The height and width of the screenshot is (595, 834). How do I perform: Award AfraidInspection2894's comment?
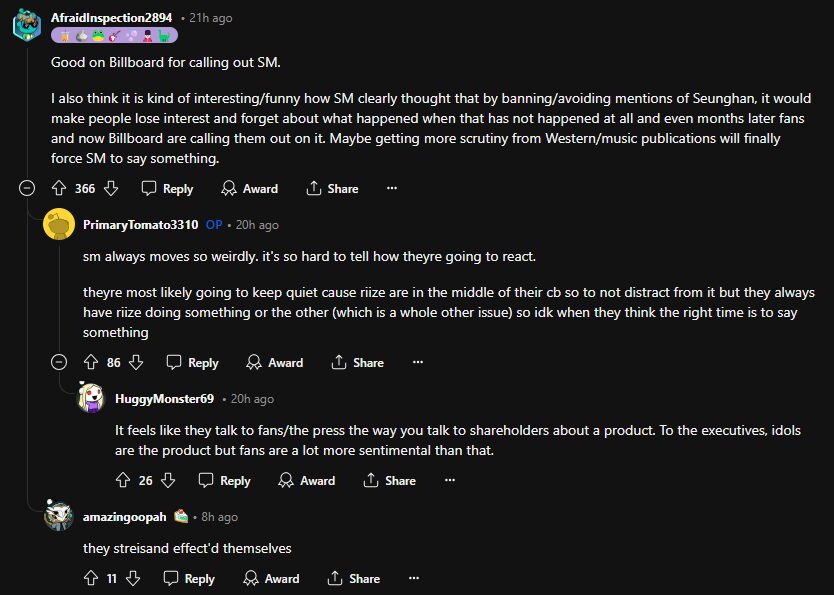coord(249,188)
